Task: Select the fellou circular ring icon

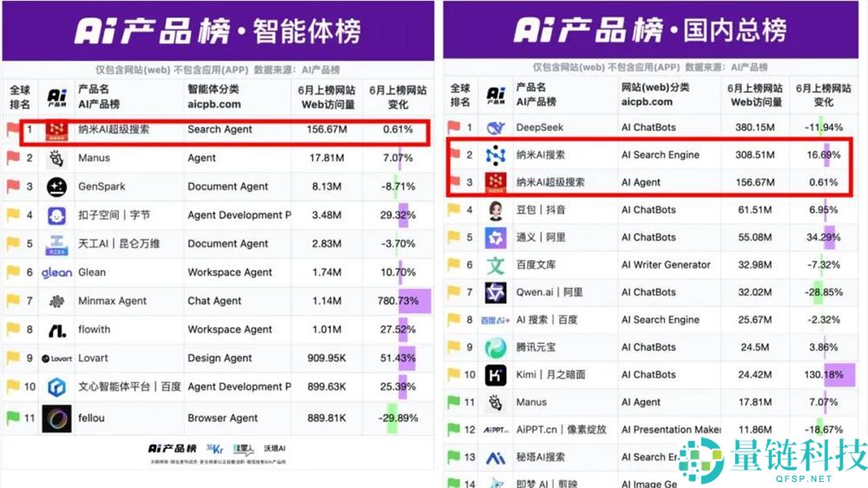Action: pyautogui.click(x=57, y=418)
